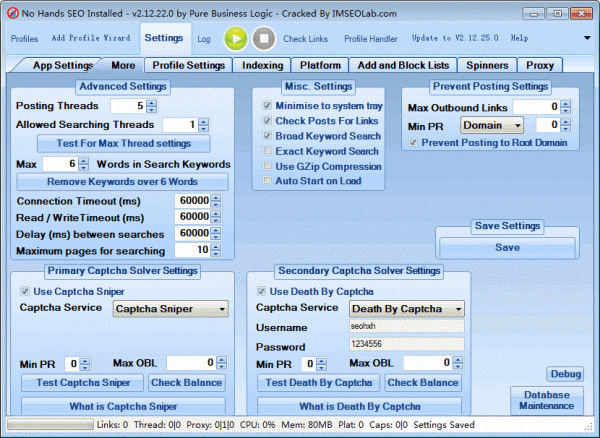Uncheck Prevent Posting to Root Domain
600x438 pixels.
[x=414, y=143]
